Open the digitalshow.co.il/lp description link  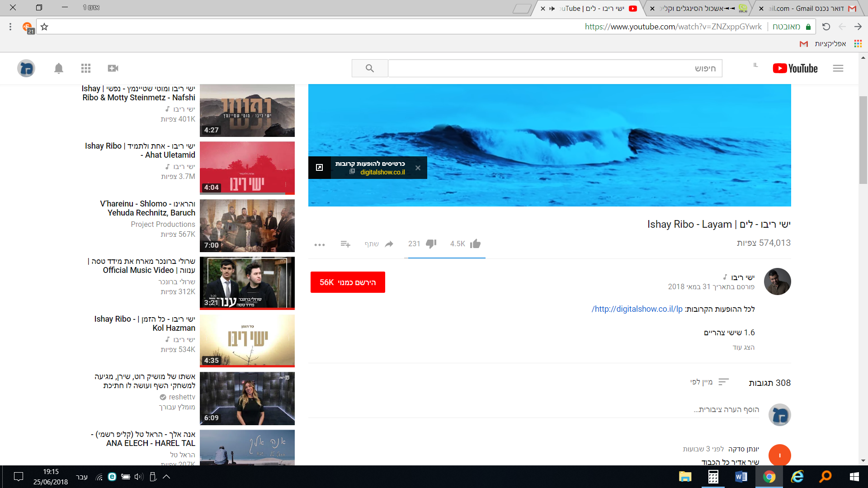click(x=637, y=309)
